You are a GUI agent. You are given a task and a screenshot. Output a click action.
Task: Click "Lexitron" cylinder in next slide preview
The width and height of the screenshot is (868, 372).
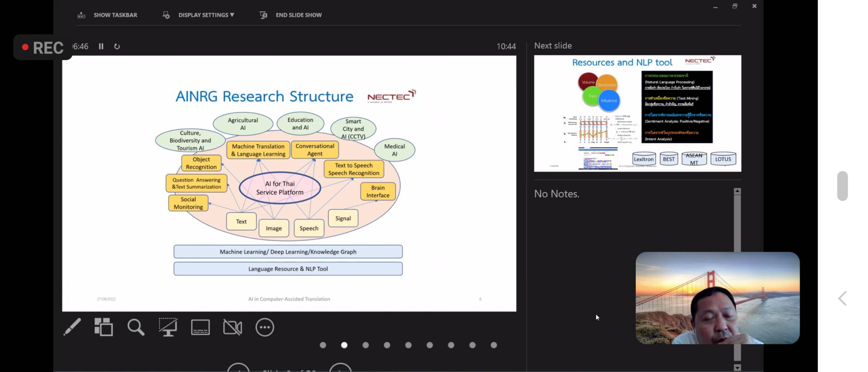pos(644,159)
